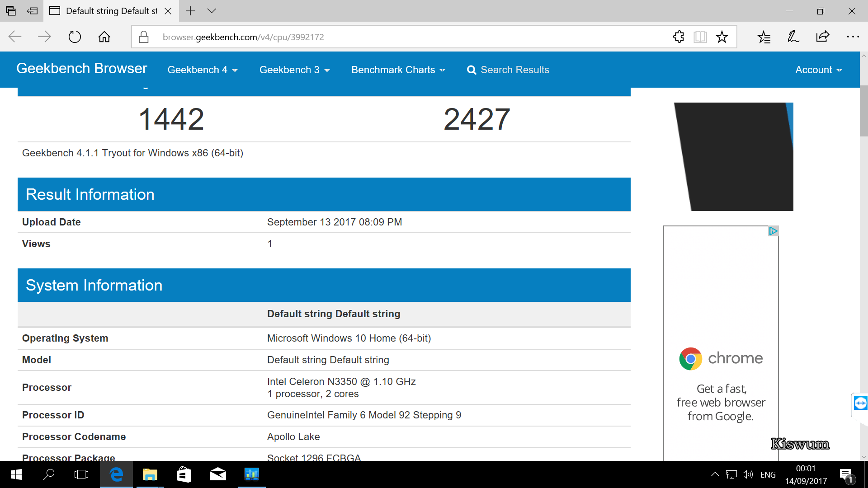Show hidden system tray icons
The width and height of the screenshot is (868, 488).
tap(715, 474)
